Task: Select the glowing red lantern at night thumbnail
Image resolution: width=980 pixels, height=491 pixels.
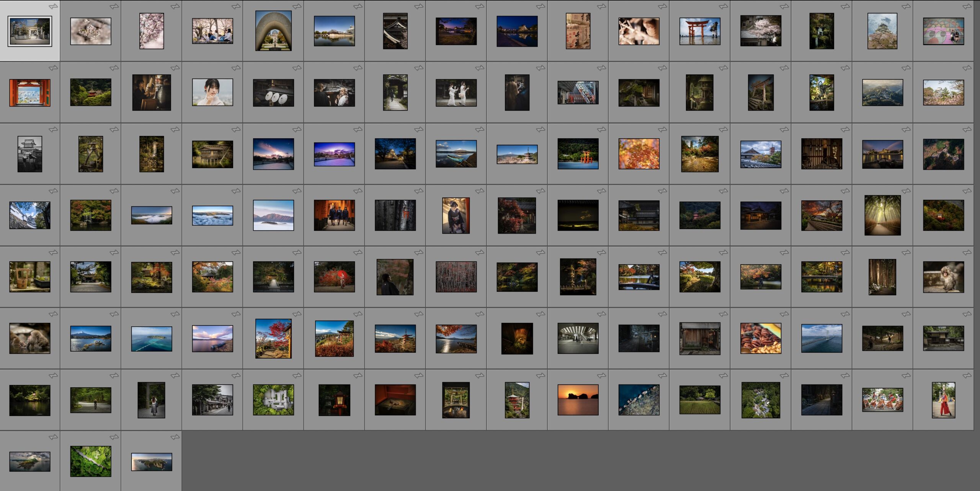Action: tap(334, 400)
